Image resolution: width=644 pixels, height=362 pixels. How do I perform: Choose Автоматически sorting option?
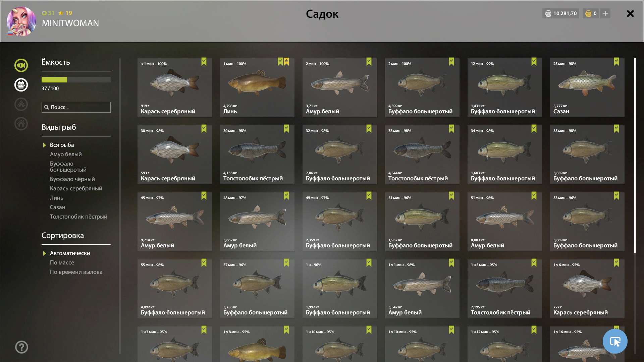point(70,253)
